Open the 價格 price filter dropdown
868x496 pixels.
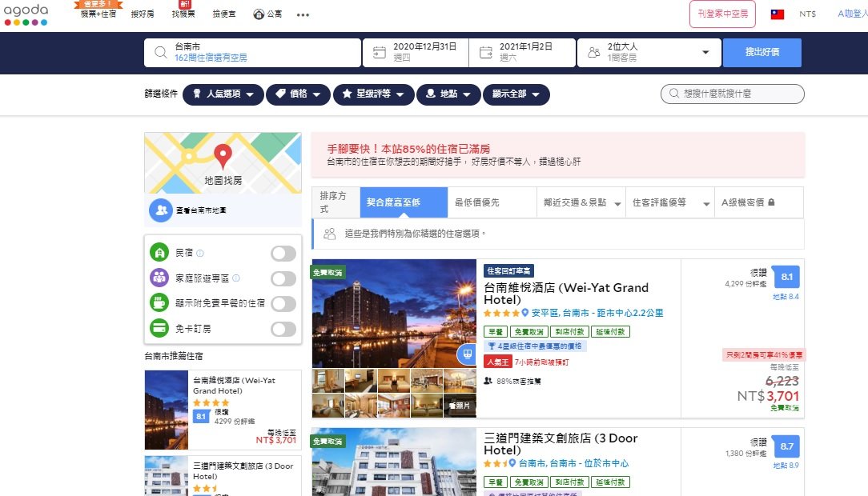tap(298, 94)
